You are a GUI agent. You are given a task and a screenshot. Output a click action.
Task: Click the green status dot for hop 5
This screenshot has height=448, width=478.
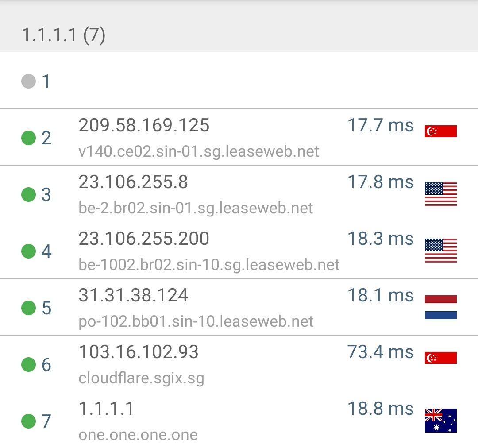pyautogui.click(x=28, y=308)
